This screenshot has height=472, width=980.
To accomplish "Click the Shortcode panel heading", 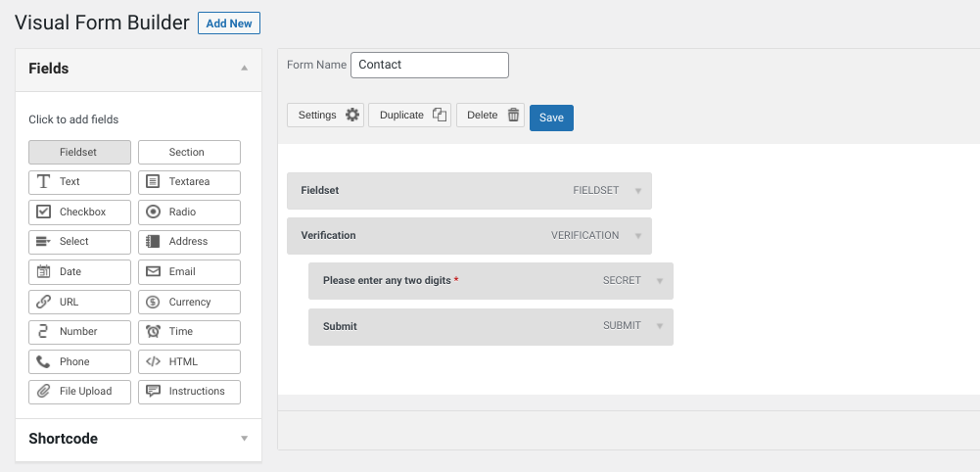I will coord(63,439).
